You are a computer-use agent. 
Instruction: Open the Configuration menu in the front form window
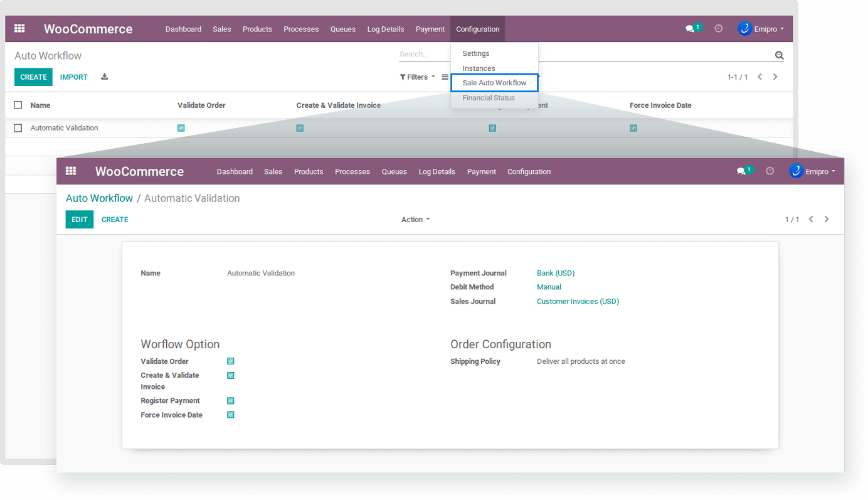pos(529,171)
